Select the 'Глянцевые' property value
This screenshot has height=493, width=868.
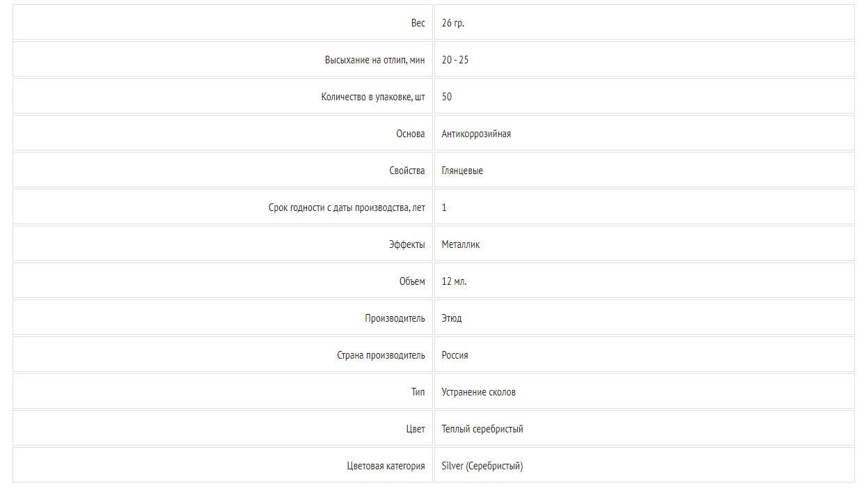[462, 171]
